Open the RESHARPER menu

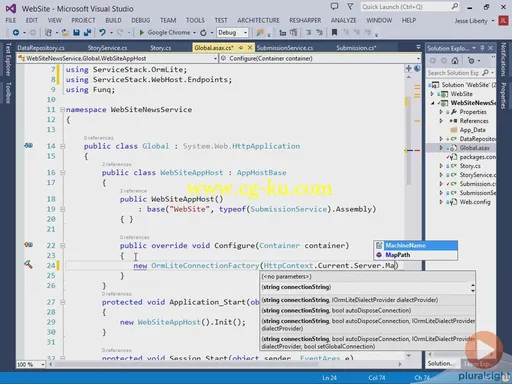coord(305,21)
